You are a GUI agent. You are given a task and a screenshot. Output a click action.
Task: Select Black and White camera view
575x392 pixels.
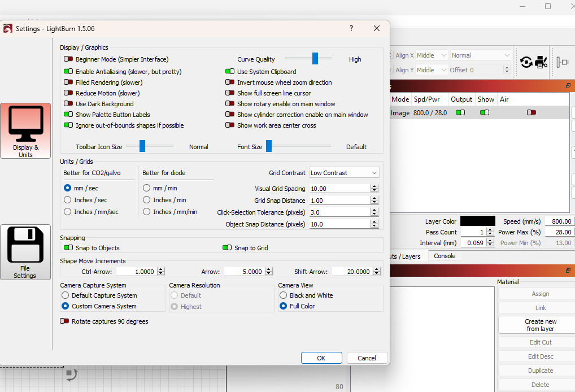[x=283, y=295]
